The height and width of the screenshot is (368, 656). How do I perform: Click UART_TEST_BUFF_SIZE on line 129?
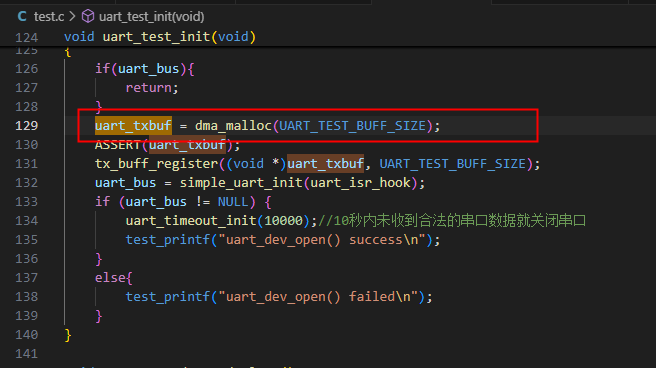[352, 125]
